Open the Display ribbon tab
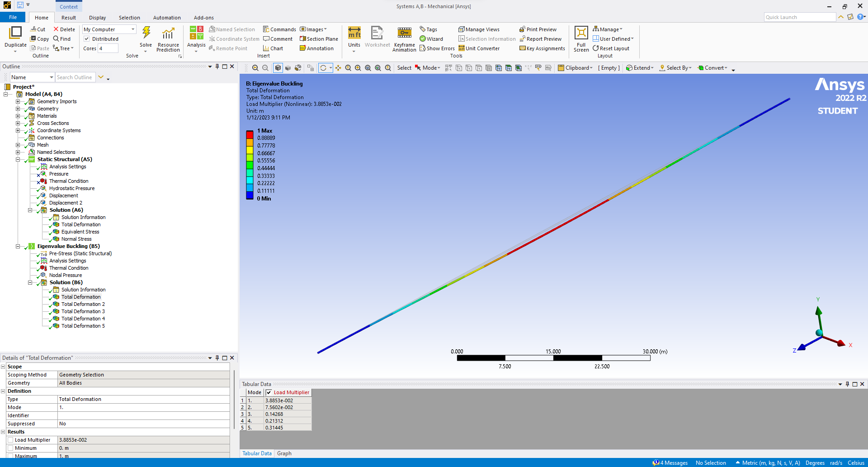Viewport: 868px width, 467px height. [x=97, y=18]
